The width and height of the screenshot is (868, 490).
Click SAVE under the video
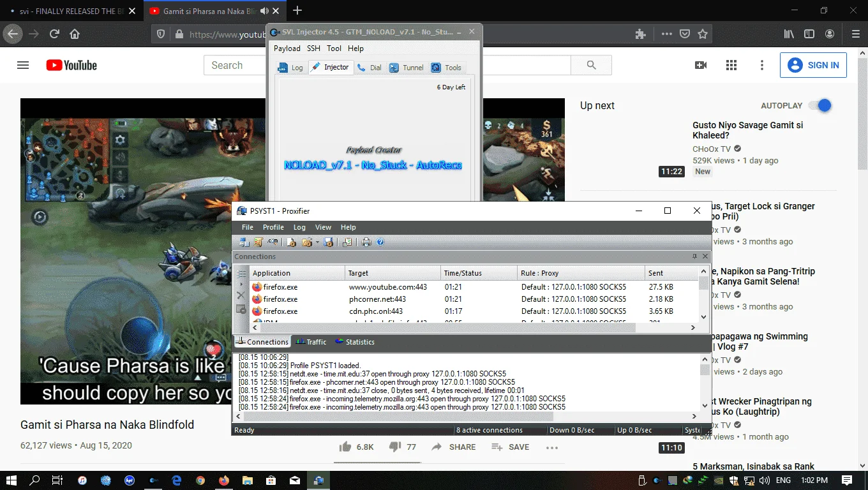click(510, 447)
